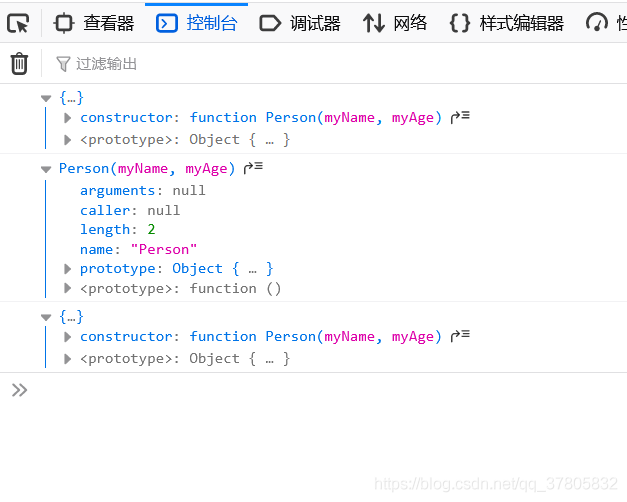Open the 查看器 inspector tab
The width and height of the screenshot is (627, 502).
click(94, 23)
